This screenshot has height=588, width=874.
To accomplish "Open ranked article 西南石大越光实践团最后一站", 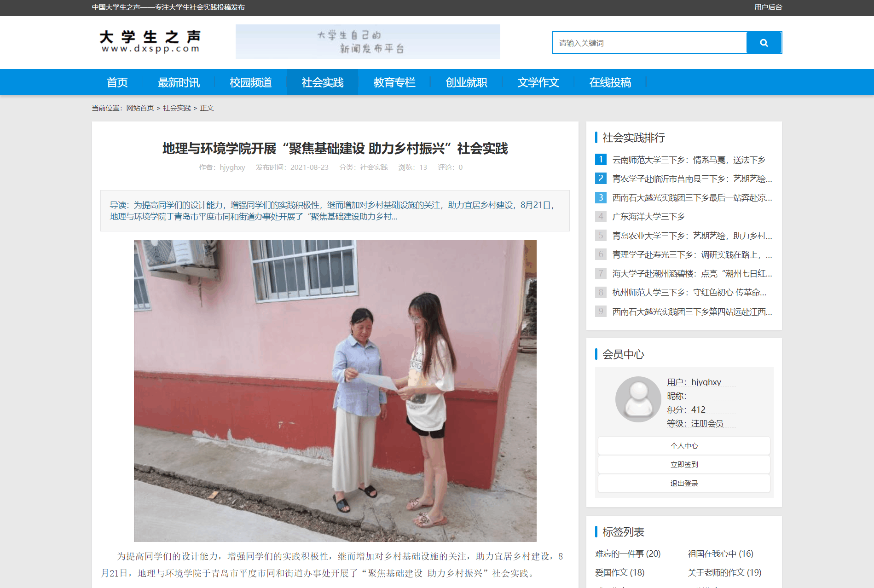I will tap(692, 197).
